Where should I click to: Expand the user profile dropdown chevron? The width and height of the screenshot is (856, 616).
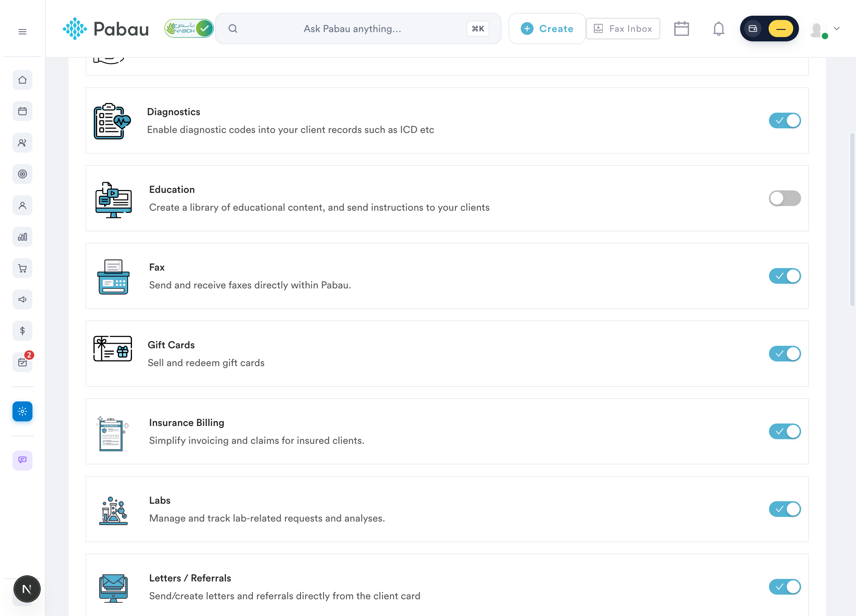(x=837, y=29)
